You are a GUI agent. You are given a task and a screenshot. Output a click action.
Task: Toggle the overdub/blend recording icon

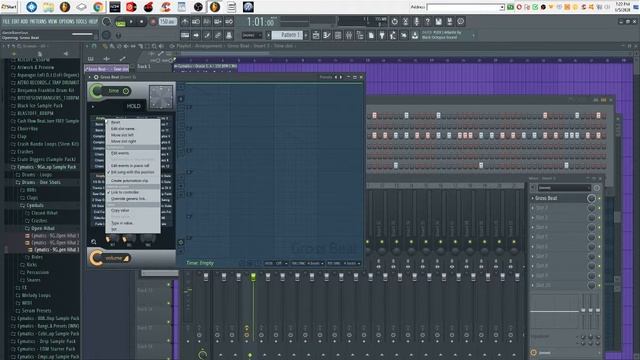click(218, 22)
